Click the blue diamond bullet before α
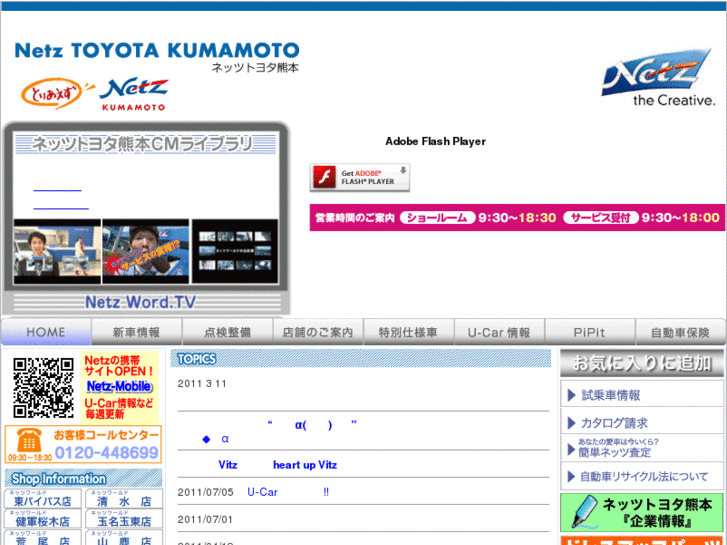Screen dimensions: 727x545 pos(206,439)
